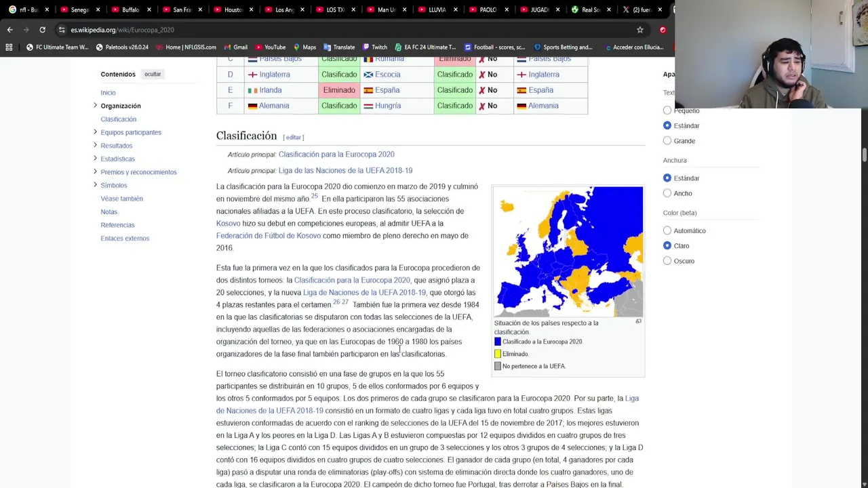The height and width of the screenshot is (488, 868).
Task: Jump to Referencias in contents
Action: (118, 225)
